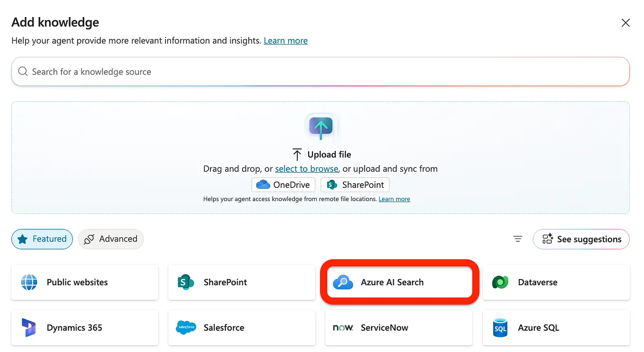Switch to the Advanced tab
This screenshot has width=644, height=352.
tap(110, 239)
